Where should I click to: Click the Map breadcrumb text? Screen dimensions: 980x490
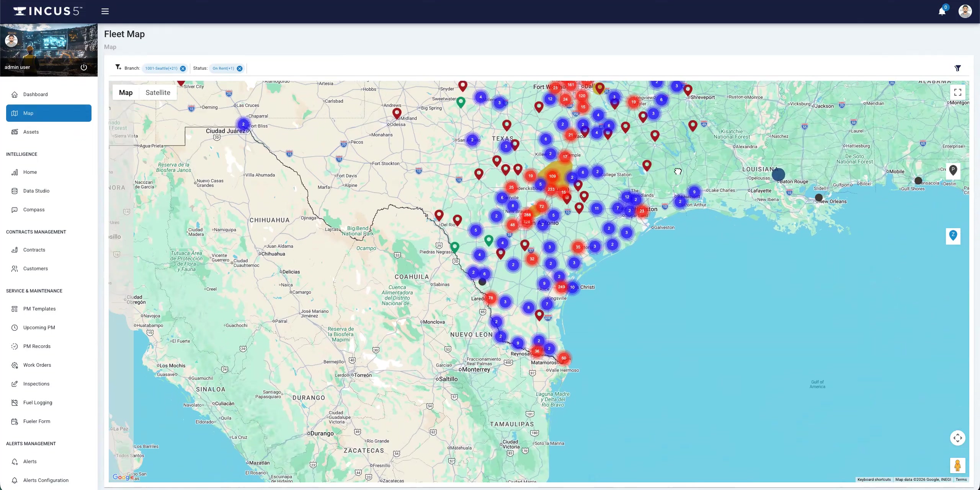tap(110, 47)
